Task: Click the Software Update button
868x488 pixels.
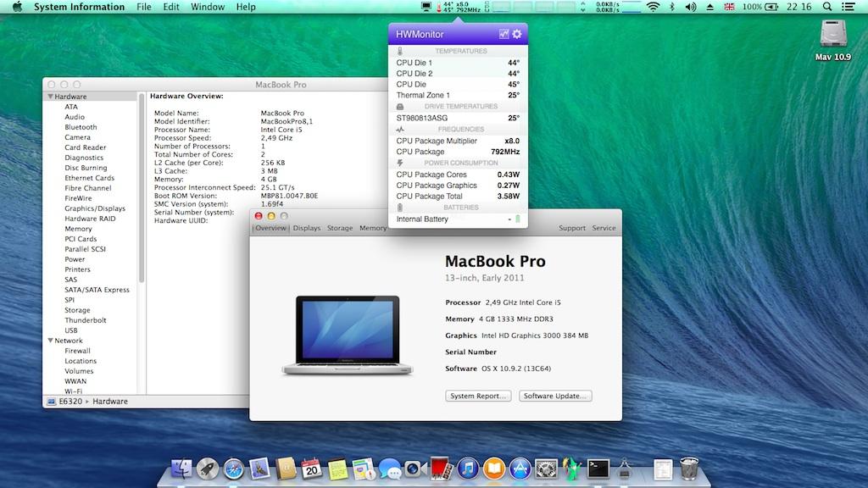Action: 555,396
